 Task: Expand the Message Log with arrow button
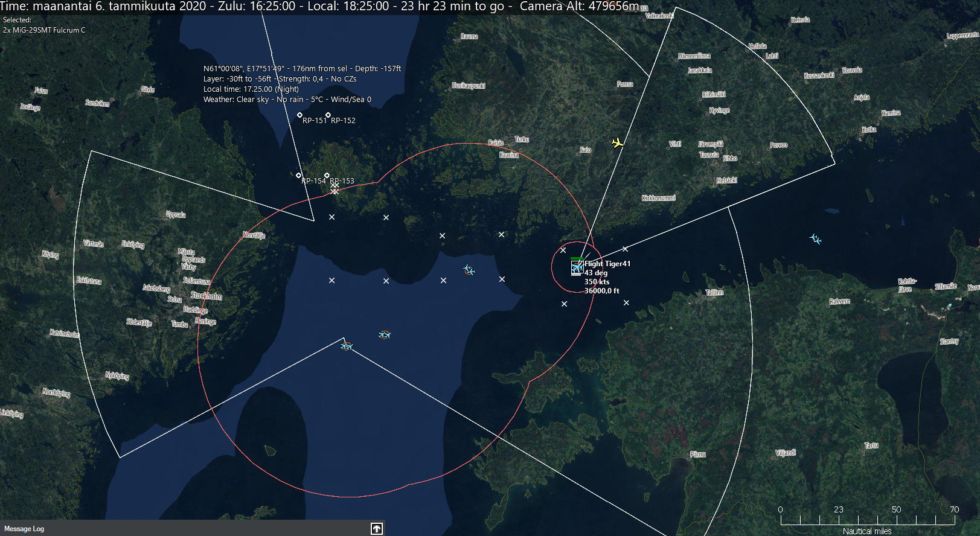(376, 529)
